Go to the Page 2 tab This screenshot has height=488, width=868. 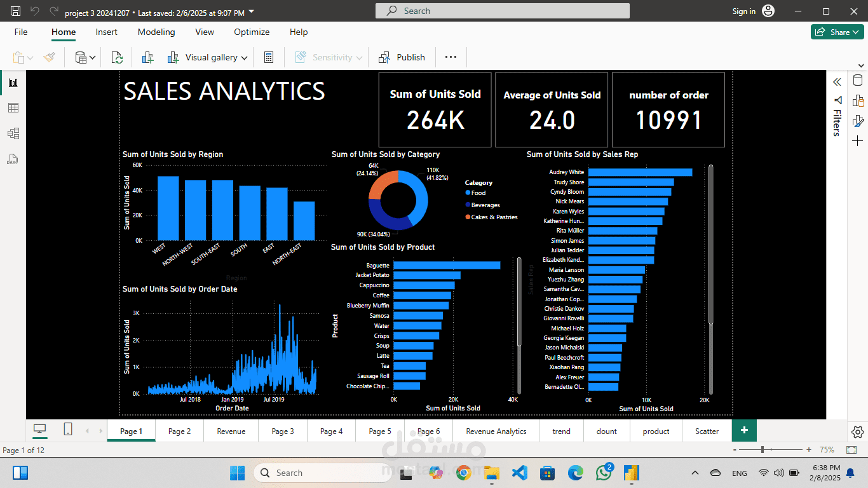(180, 431)
